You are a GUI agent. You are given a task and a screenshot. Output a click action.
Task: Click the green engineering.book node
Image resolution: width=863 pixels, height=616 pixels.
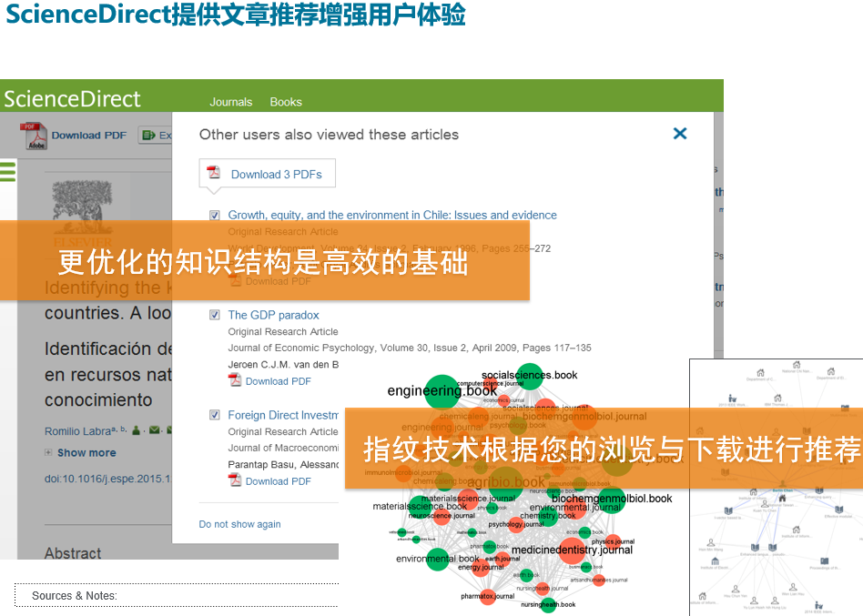[x=442, y=391]
